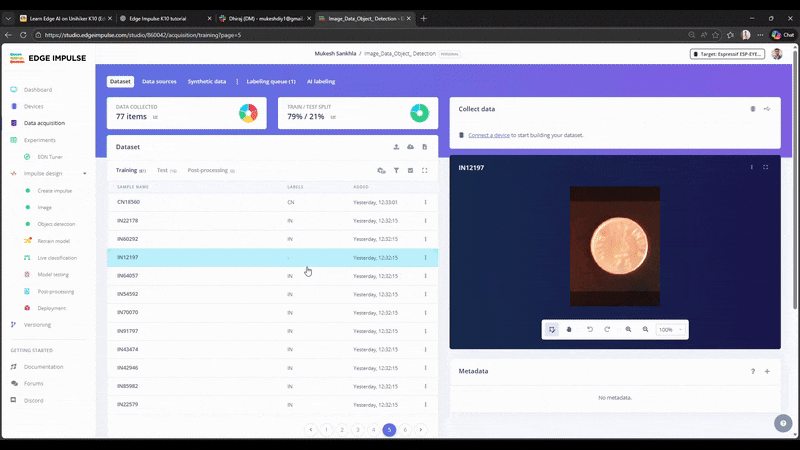Viewport: 800px width, 450px height.
Task: Collapse the Impulse design section arrow
Action: (x=85, y=173)
